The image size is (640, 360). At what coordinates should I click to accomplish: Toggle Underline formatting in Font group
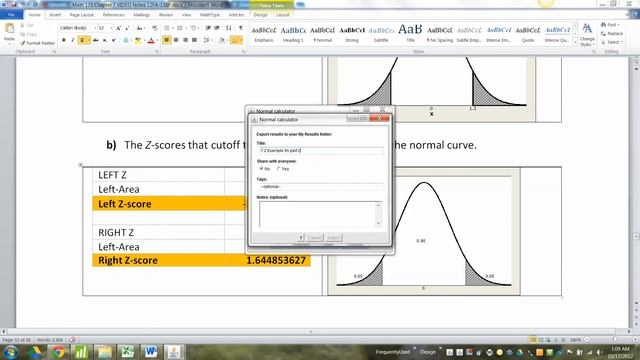click(82, 40)
